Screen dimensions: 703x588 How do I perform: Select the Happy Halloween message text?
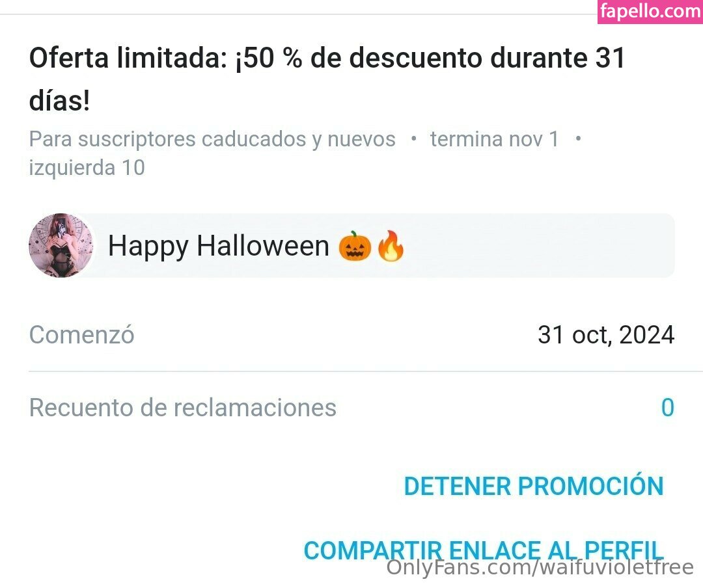point(219,246)
